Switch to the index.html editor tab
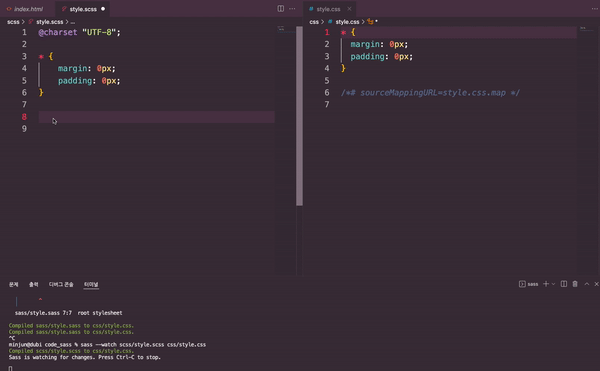Viewport: 600px width, 371px height. pos(25,9)
